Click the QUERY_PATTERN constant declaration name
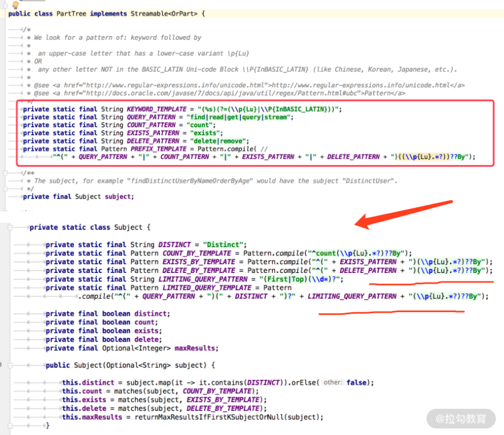The width and height of the screenshot is (504, 435). [x=151, y=117]
